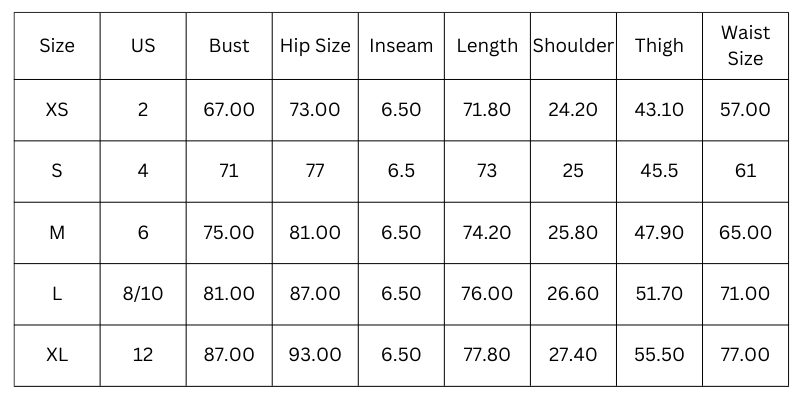
Task: Click the 57.00 waist value for XS
Action: tap(745, 110)
